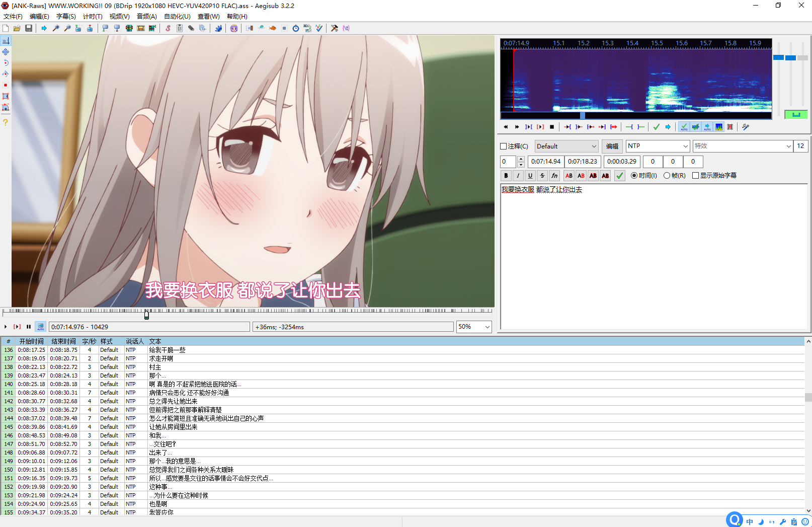Open the 50% video zoom dropdown
Viewport: 812px width, 527px height.
(474, 327)
